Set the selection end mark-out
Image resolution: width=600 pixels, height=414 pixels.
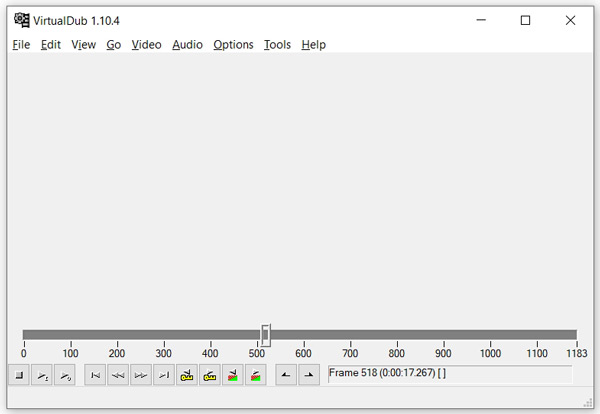[309, 375]
